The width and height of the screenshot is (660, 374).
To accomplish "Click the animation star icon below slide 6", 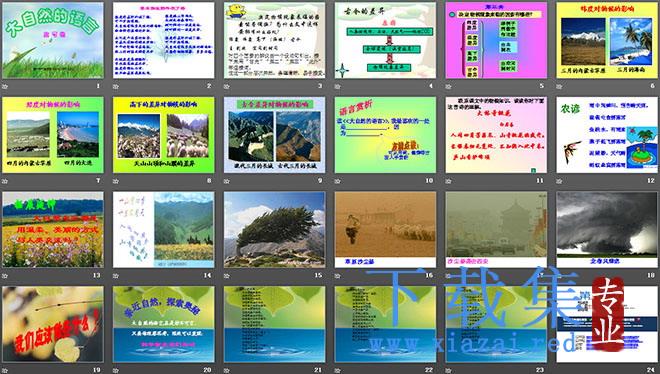I will click(559, 86).
